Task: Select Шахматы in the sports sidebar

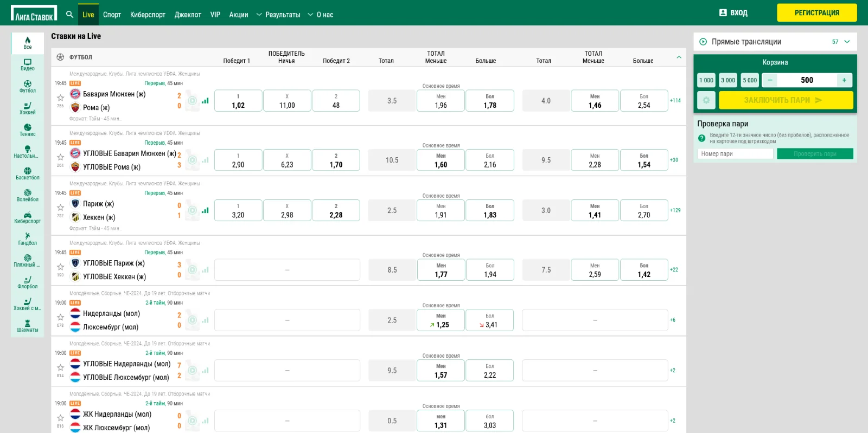Action: tap(28, 326)
